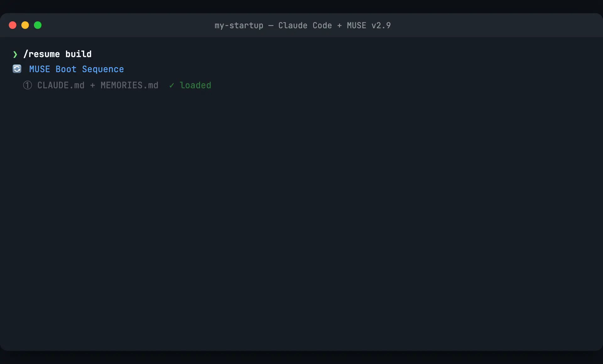Select the MUSE v2.9 version text
The width and height of the screenshot is (603, 364).
(369, 25)
